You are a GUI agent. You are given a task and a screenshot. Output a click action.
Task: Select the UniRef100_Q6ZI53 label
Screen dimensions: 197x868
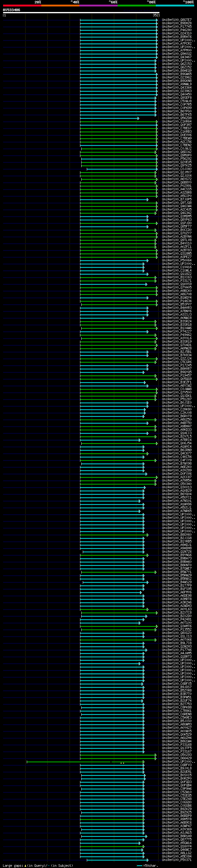[x=177, y=64]
